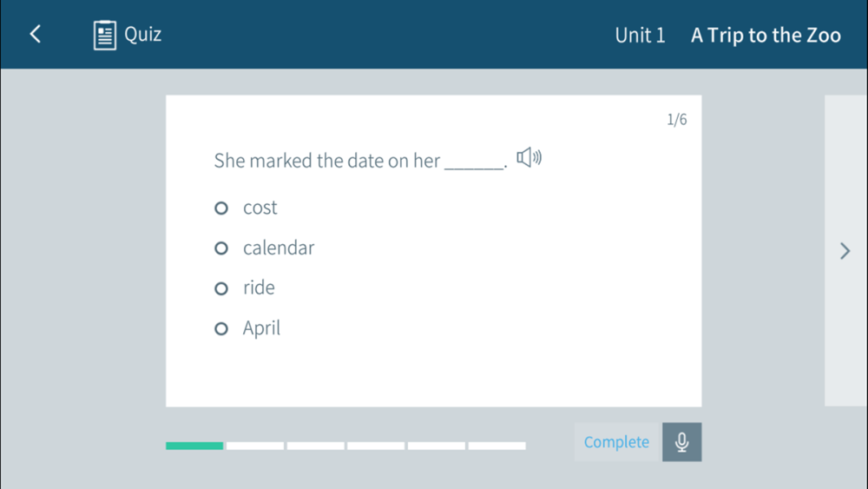Play the sentence audio speaker icon
Screen dimensions: 868x489
[529, 157]
